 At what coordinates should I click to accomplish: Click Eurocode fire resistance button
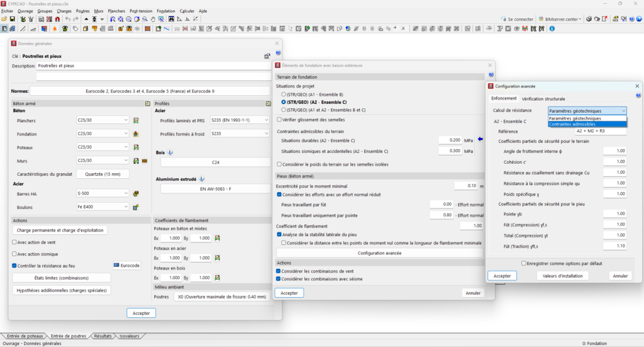coord(126,266)
